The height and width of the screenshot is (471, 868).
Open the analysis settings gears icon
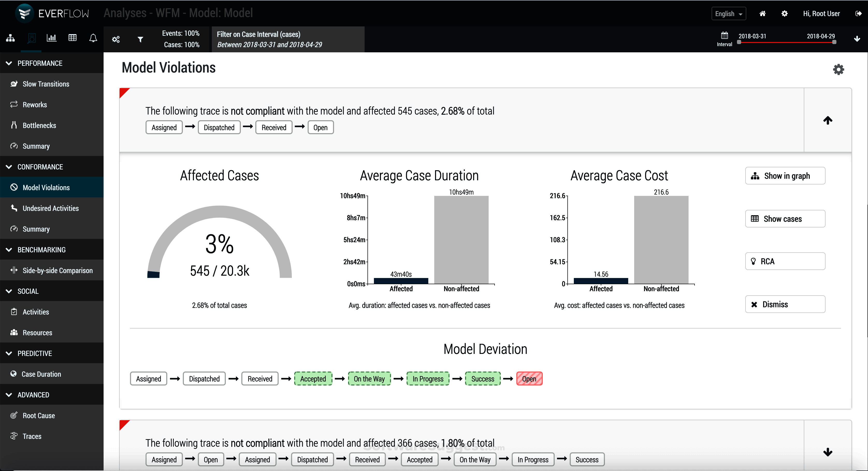click(115, 39)
